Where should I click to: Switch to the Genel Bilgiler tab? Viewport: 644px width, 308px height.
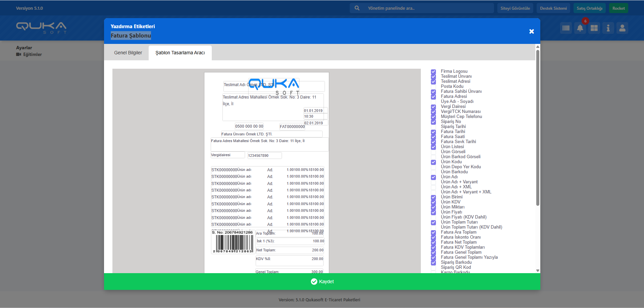pyautogui.click(x=128, y=53)
